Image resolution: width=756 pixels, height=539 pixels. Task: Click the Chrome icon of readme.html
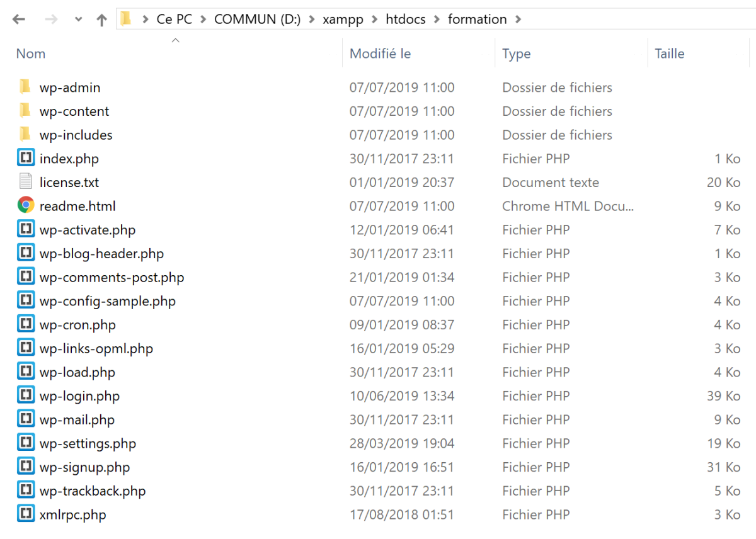click(25, 205)
